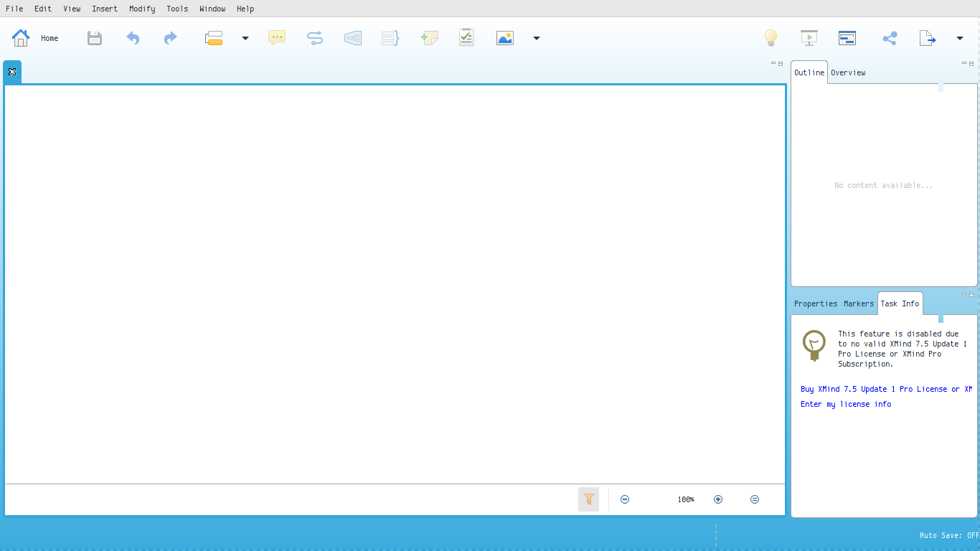Screen dimensions: 980x551
Task: Start brainstorming mode lightbulb
Action: (x=771, y=38)
